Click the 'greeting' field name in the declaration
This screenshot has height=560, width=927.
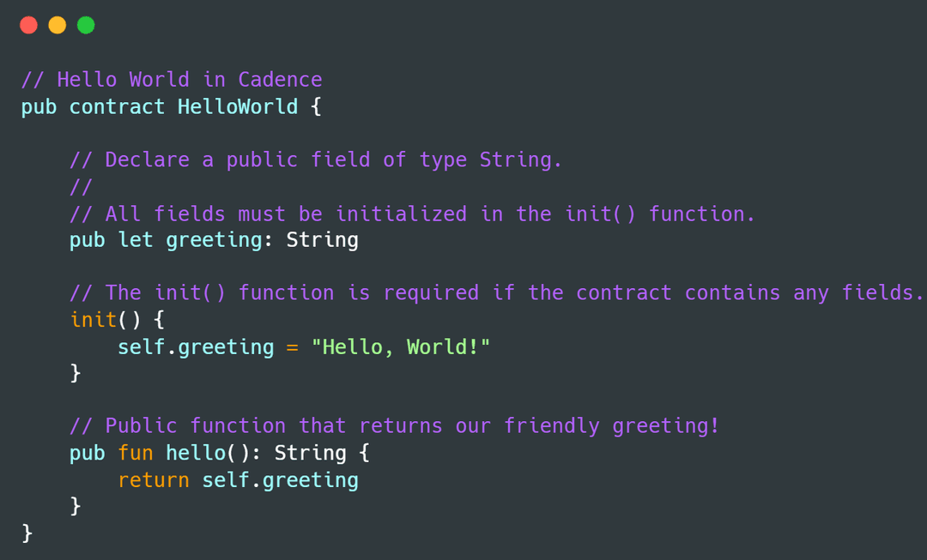click(214, 241)
